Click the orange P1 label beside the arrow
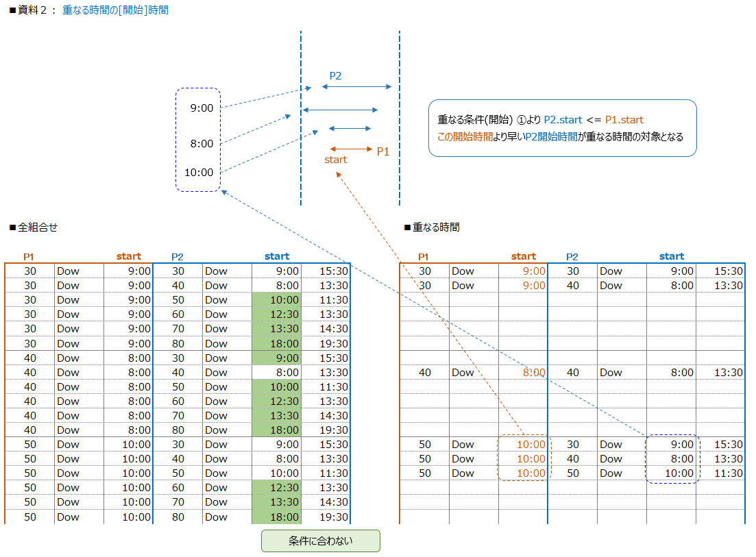 pos(383,152)
